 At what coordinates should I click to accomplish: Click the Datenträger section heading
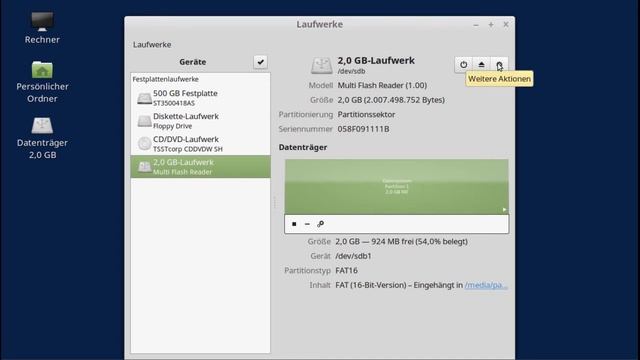pyautogui.click(x=303, y=147)
